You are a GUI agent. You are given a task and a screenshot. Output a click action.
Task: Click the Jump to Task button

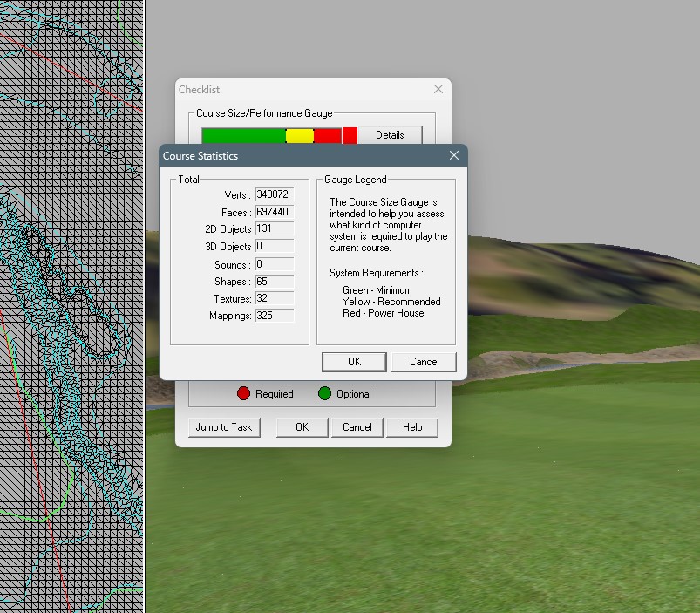[223, 427]
